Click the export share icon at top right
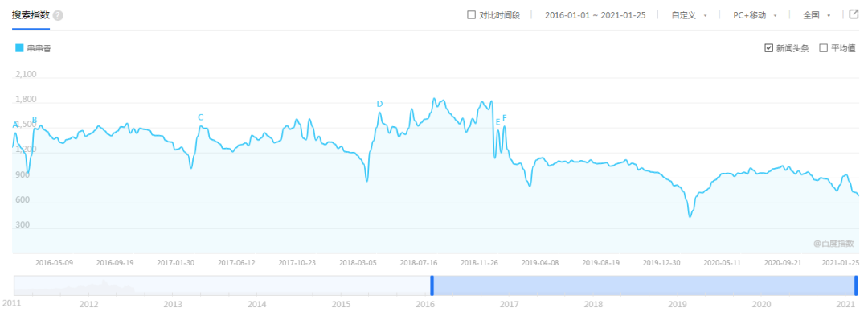The width and height of the screenshot is (868, 320). click(854, 14)
